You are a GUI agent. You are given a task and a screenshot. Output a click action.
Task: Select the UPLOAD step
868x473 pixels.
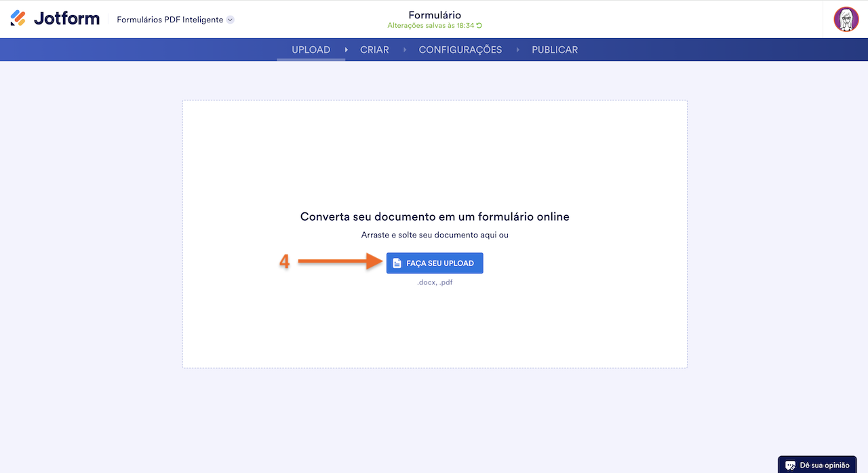(x=311, y=49)
